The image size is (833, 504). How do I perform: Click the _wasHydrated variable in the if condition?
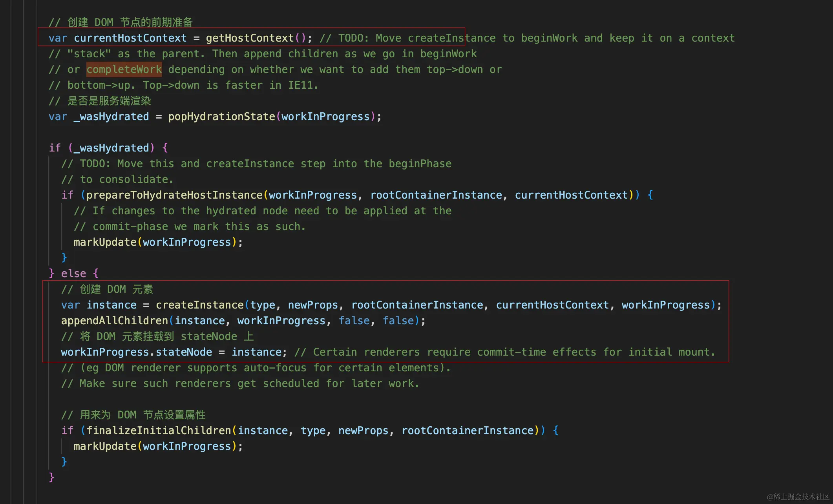click(x=111, y=148)
